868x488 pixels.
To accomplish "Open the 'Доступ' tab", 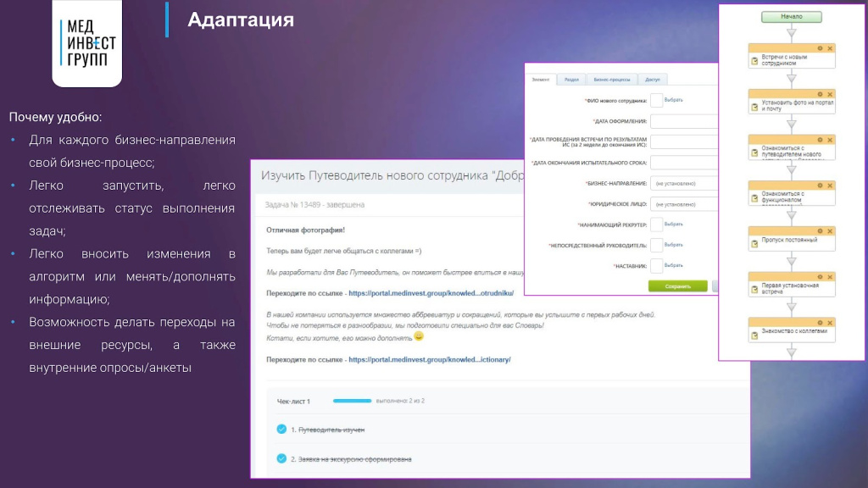I will 652,79.
